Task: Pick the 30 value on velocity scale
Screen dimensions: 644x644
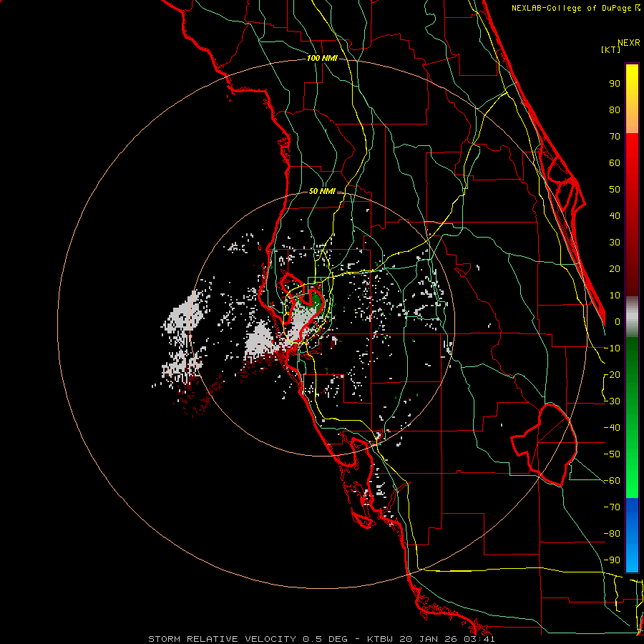Action: click(x=615, y=243)
